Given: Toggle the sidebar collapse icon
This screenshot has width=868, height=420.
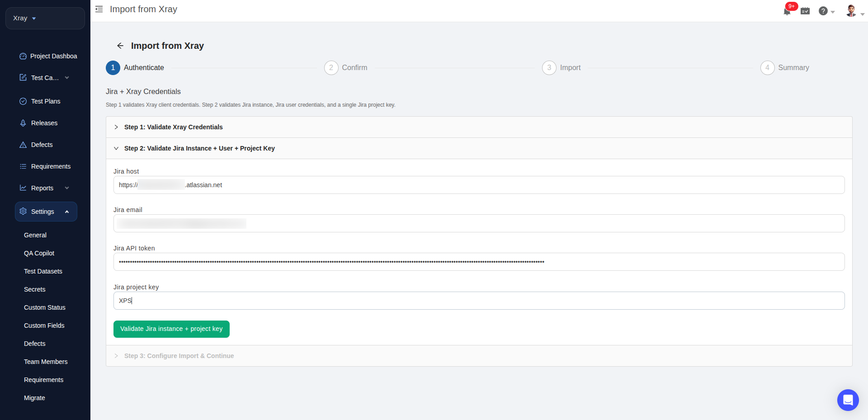Looking at the screenshot, I should (99, 9).
